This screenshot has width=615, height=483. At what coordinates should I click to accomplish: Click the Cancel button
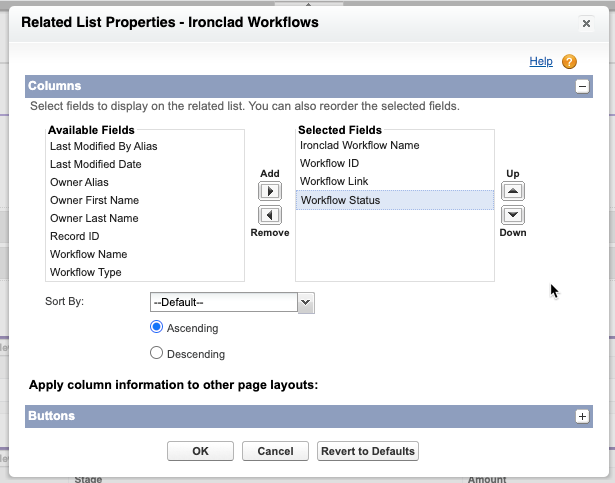pyautogui.click(x=275, y=451)
